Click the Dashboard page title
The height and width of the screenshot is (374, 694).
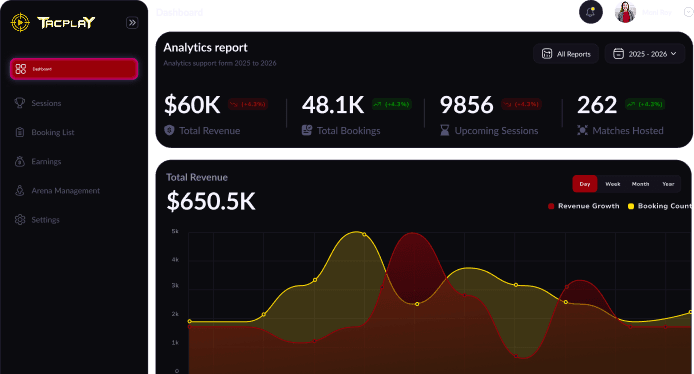coord(179,12)
